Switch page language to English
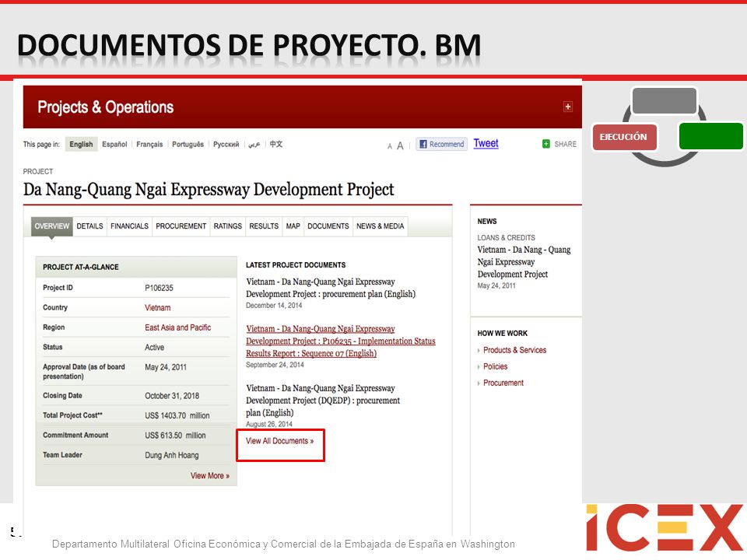The height and width of the screenshot is (560, 747). (81, 145)
